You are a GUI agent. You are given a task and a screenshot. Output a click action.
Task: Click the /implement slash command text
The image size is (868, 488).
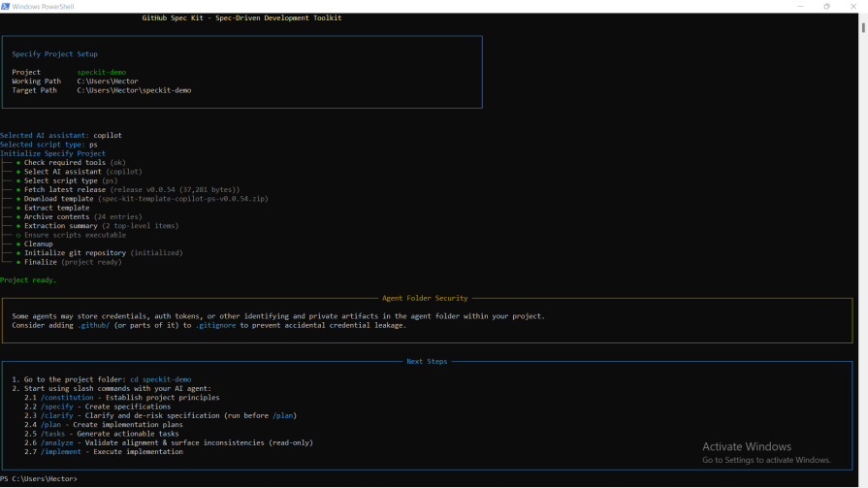pyautogui.click(x=64, y=452)
